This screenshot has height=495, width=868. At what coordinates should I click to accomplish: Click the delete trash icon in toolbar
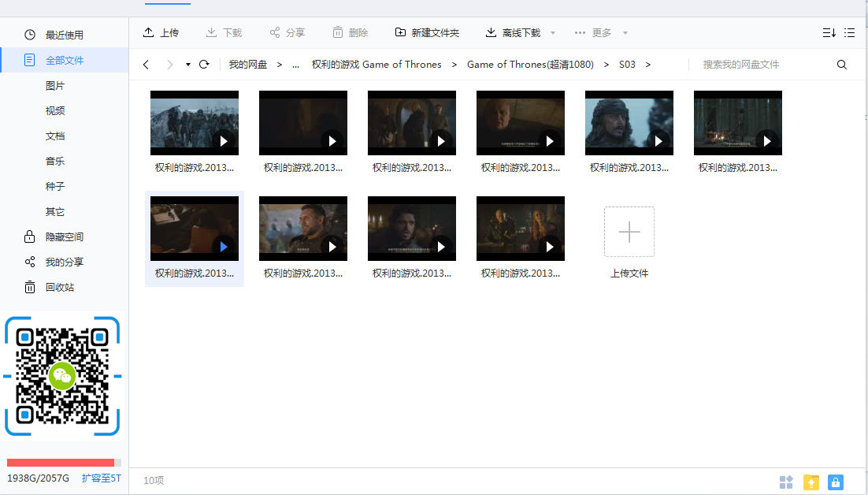pyautogui.click(x=338, y=32)
